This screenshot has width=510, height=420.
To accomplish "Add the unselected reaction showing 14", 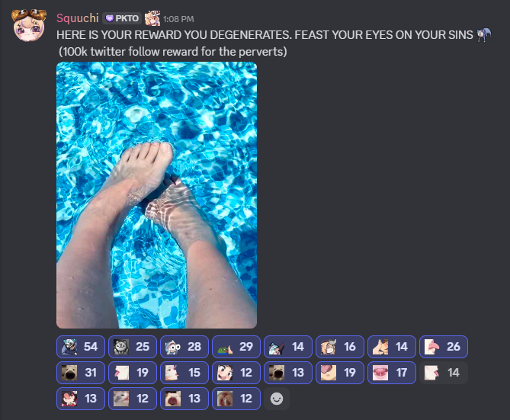I will click(444, 373).
